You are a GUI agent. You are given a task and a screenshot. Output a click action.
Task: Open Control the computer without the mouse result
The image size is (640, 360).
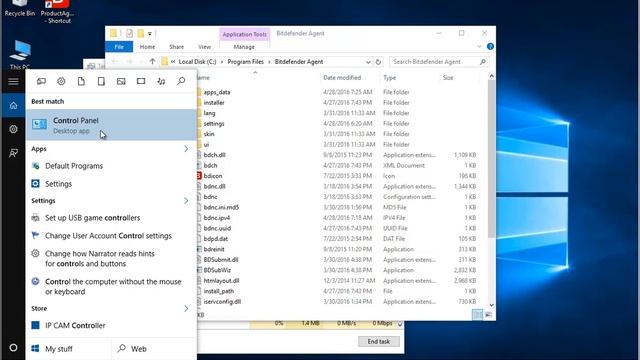111,287
